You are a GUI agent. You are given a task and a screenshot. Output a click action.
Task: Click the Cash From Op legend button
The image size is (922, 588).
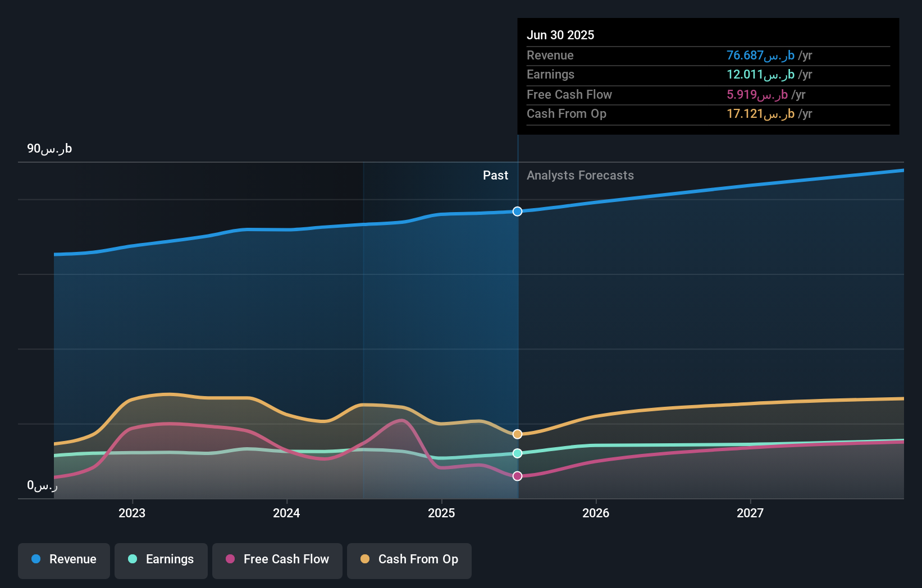pyautogui.click(x=409, y=561)
